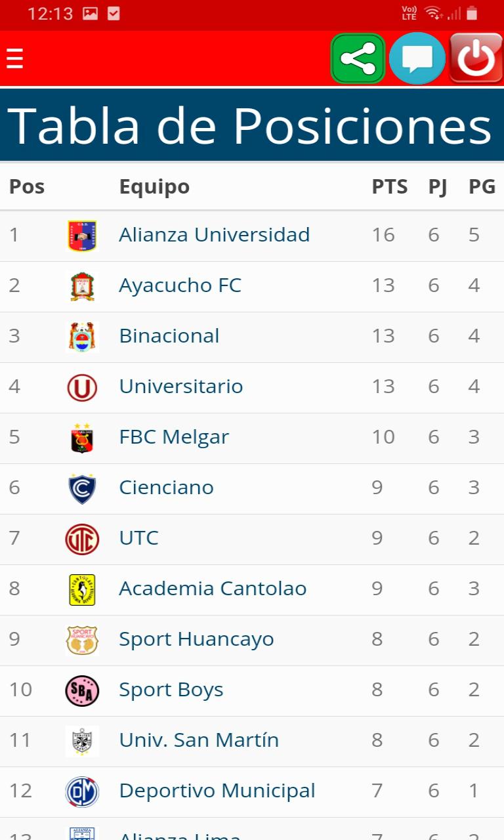Tap the green share icon
The image size is (504, 840).
pyautogui.click(x=358, y=58)
